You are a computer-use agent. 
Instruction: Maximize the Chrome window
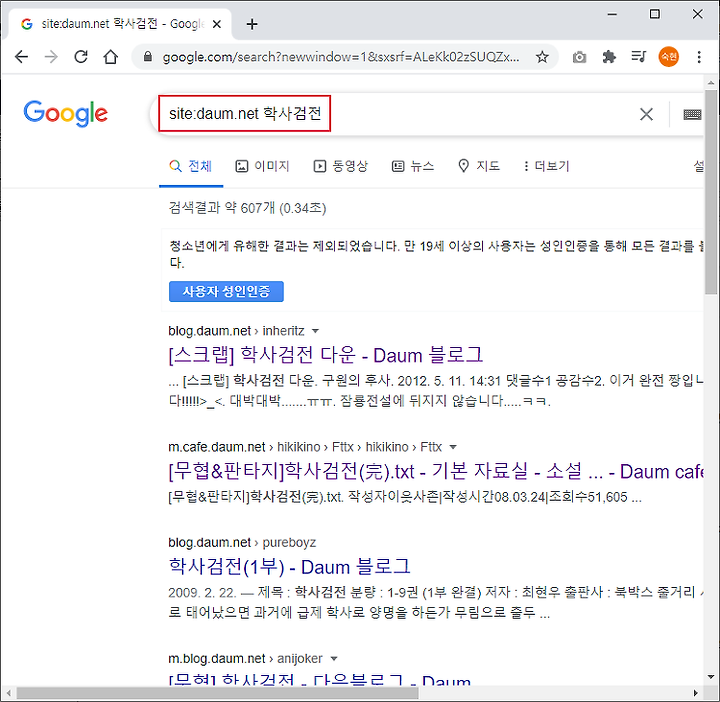click(655, 14)
